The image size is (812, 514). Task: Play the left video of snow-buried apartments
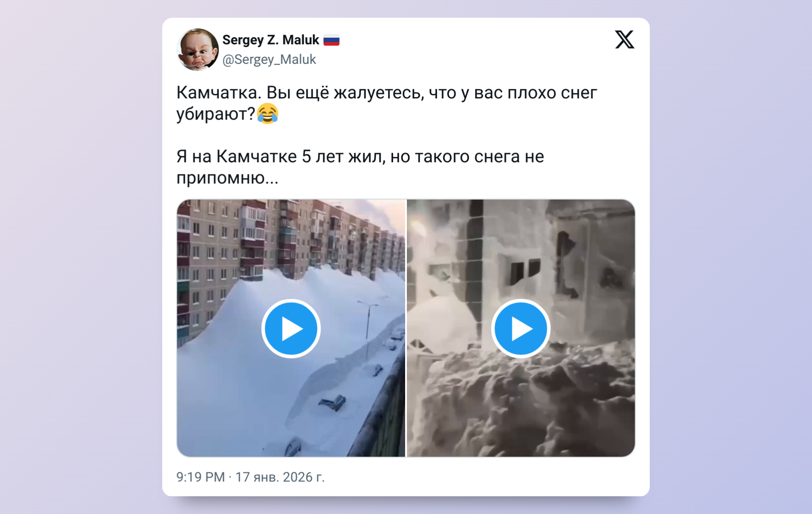[291, 328]
